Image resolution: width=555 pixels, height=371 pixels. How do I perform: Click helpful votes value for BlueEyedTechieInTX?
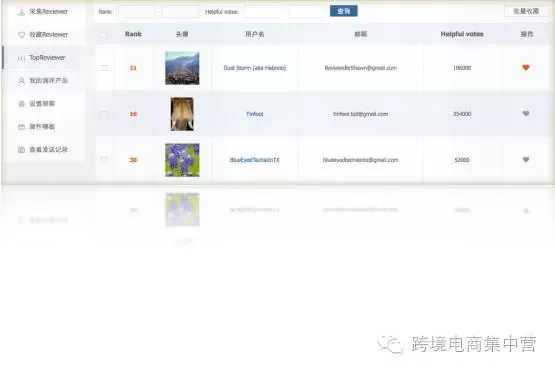click(462, 160)
